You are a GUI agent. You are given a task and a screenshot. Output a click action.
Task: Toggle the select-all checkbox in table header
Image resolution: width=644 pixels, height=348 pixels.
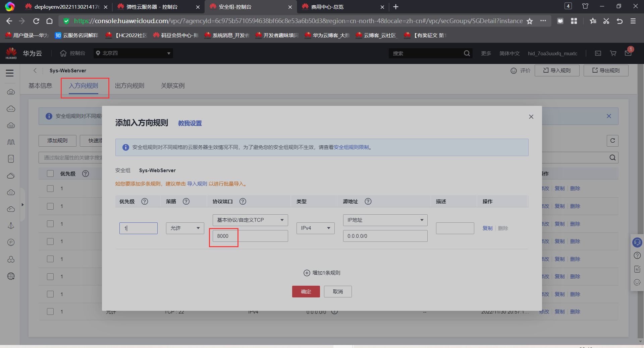click(x=50, y=173)
